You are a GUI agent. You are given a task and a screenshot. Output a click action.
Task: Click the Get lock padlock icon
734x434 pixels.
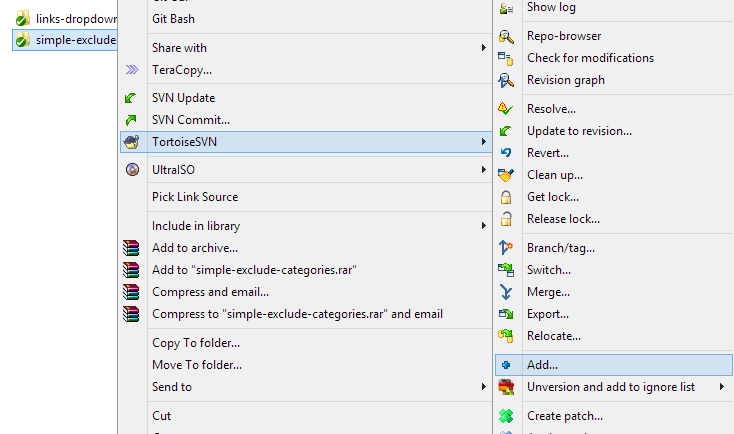tap(506, 197)
